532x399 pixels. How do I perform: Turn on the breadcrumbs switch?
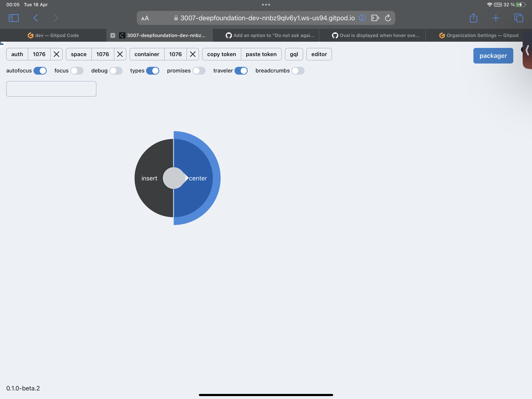298,71
